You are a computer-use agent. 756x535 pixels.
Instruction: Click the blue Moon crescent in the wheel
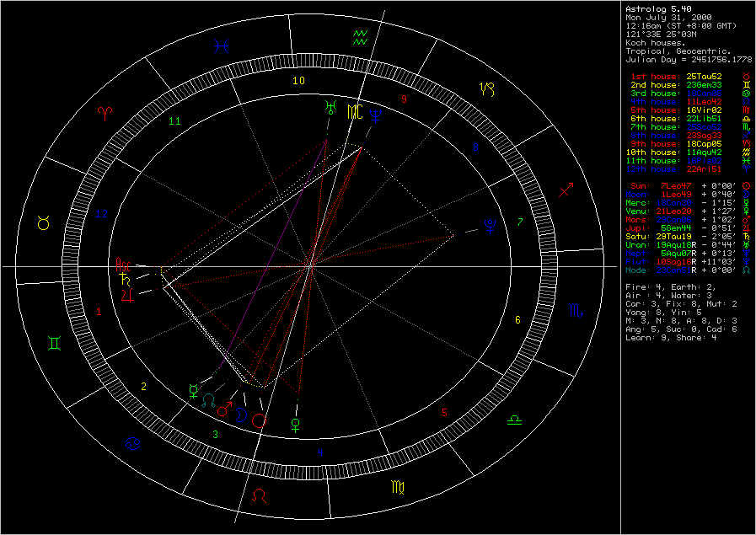click(242, 415)
